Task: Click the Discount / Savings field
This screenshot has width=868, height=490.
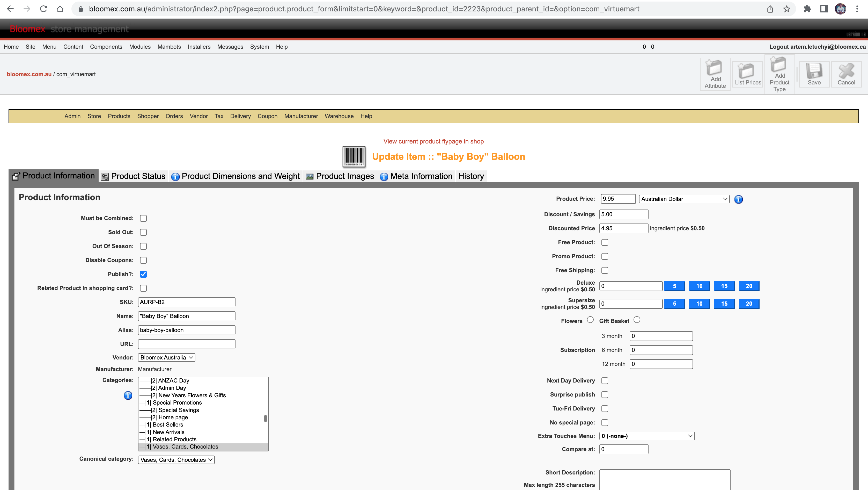Action: pyautogui.click(x=624, y=214)
